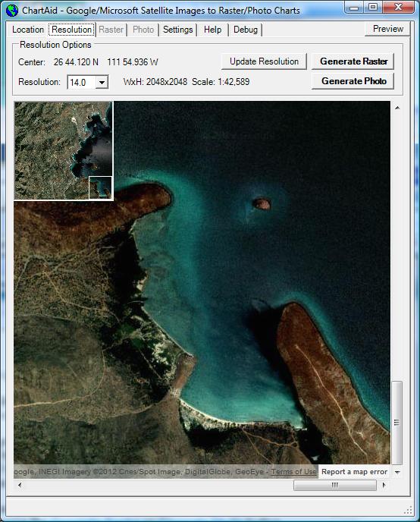The image size is (420, 522).
Task: Click the Resolution value field 14.0
Action: 81,82
